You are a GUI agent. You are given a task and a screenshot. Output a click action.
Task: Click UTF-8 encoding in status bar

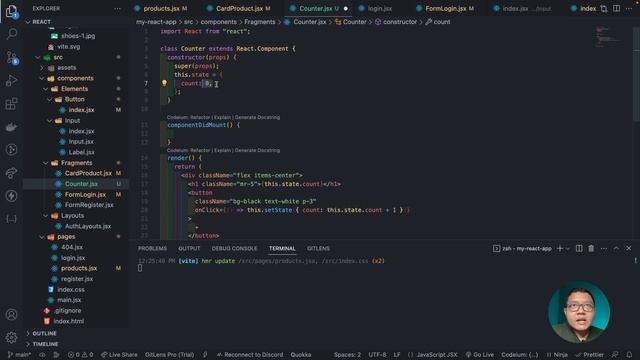pos(377,355)
